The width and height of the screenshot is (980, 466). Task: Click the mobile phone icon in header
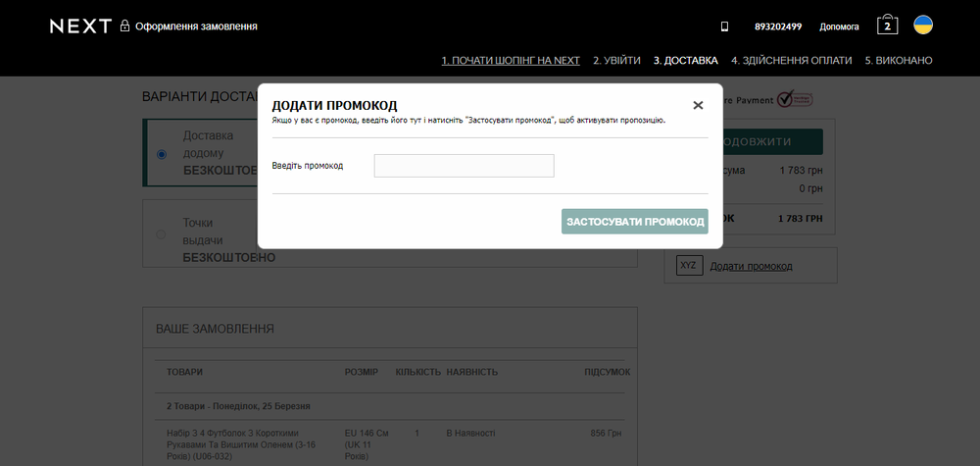click(x=724, y=26)
